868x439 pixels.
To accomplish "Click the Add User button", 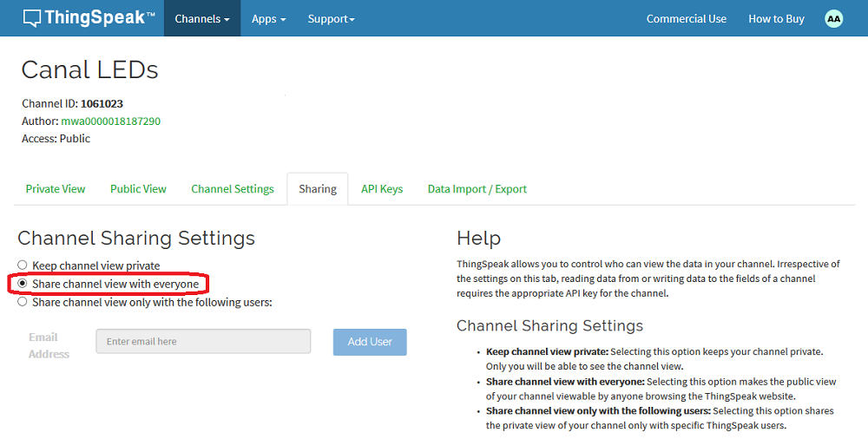I will [x=370, y=342].
